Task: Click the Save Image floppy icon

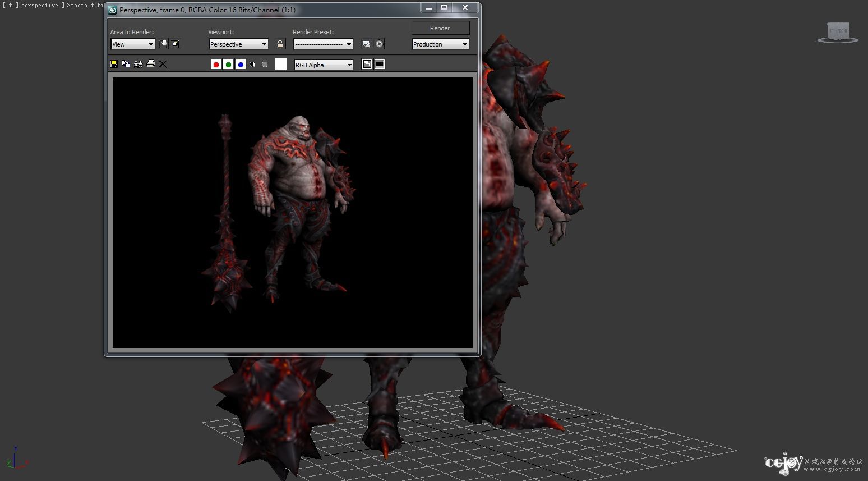Action: pyautogui.click(x=114, y=64)
